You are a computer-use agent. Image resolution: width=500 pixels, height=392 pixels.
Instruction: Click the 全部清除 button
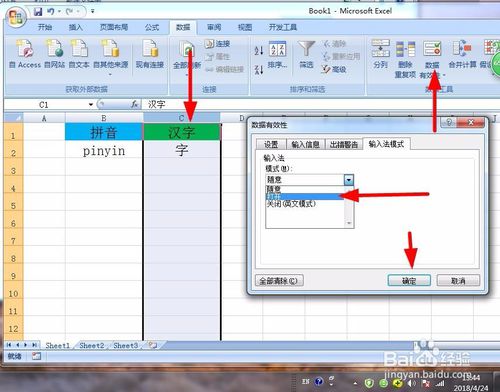[279, 281]
